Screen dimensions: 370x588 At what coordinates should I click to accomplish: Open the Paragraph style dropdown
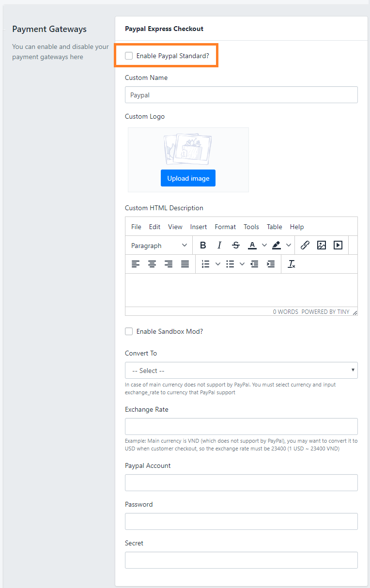159,246
